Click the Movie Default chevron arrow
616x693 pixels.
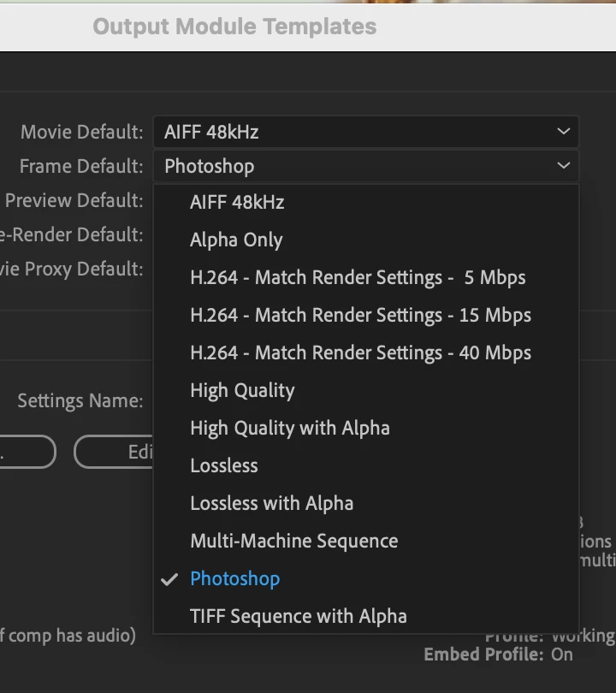pyautogui.click(x=564, y=131)
